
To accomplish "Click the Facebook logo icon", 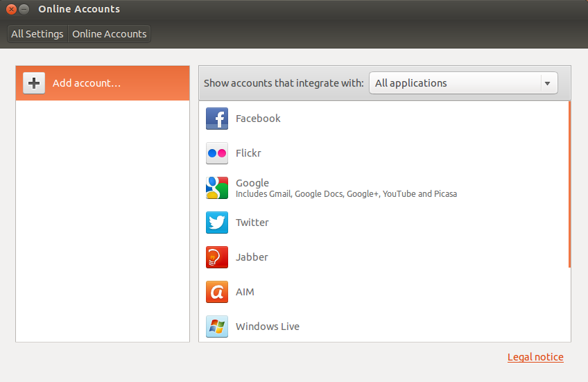I will (217, 119).
